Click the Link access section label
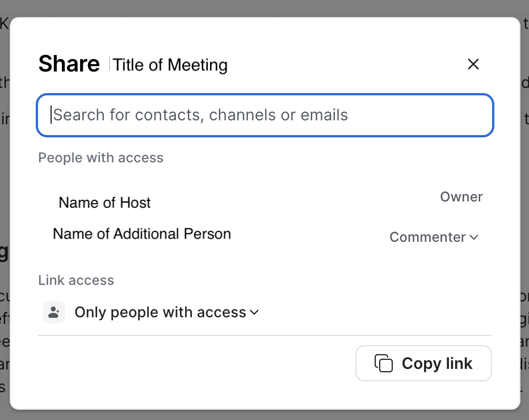This screenshot has height=420, width=529. (x=76, y=280)
